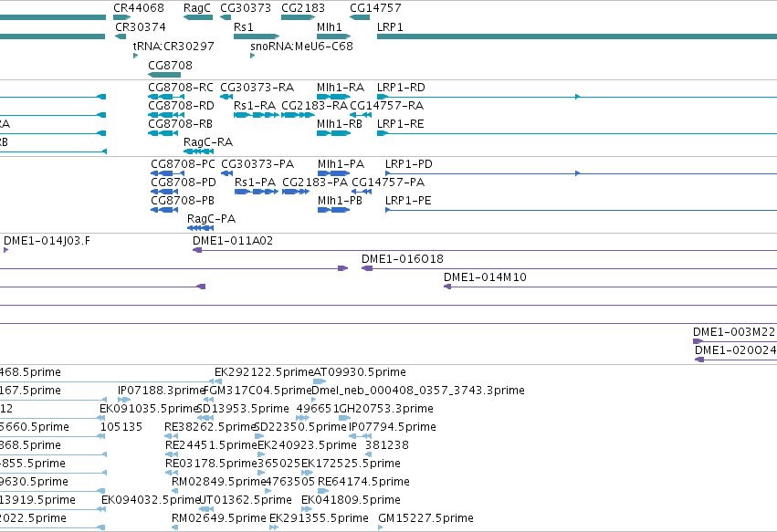Select the CG14757 gene label
Screen dimensions: 777x532
[375, 8]
